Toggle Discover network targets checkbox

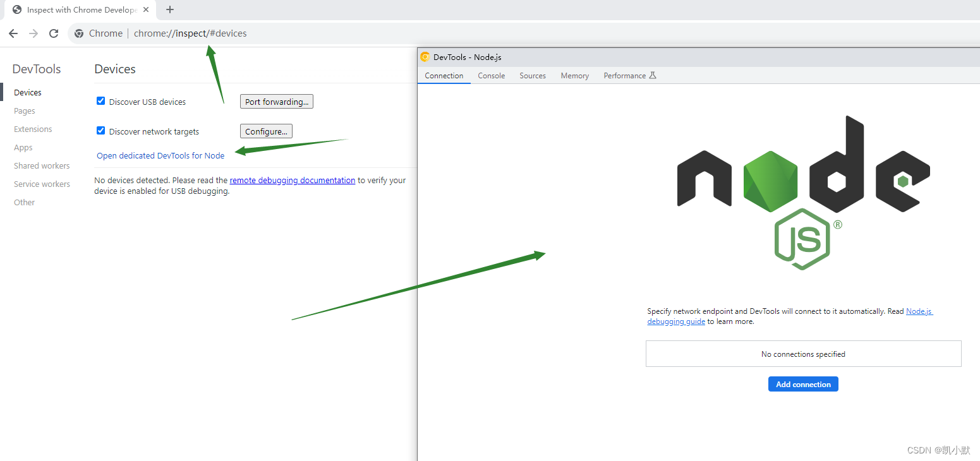pyautogui.click(x=100, y=131)
